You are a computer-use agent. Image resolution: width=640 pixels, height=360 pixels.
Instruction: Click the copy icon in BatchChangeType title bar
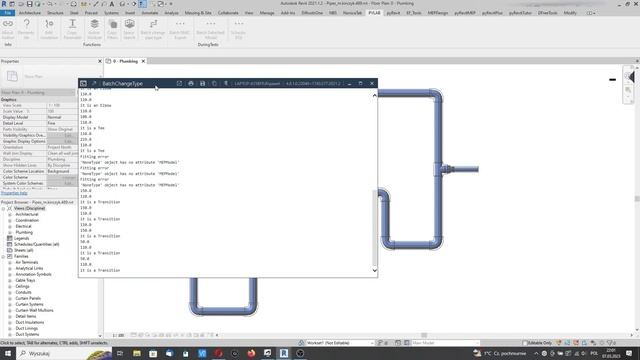[x=214, y=83]
